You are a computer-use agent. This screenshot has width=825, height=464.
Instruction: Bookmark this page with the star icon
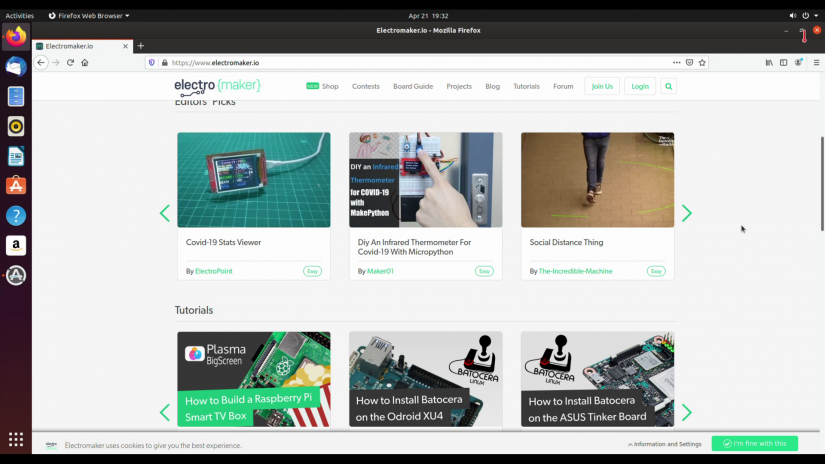tap(703, 62)
